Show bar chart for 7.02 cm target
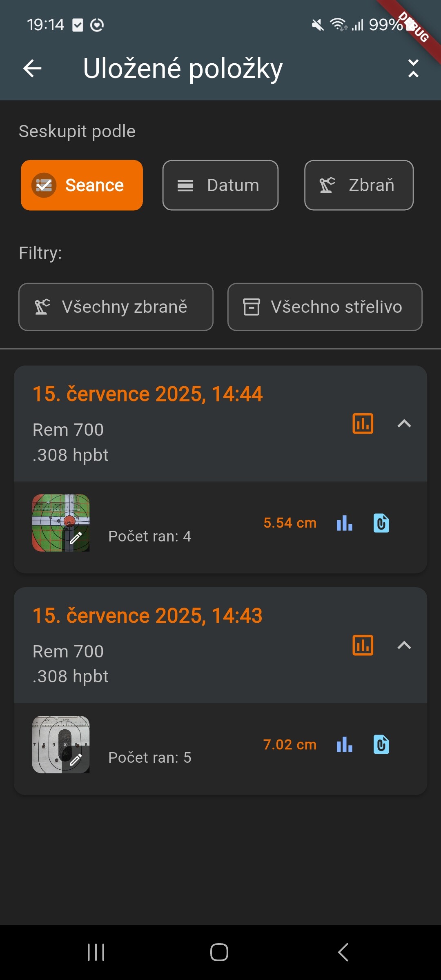Screen dimensions: 441x980 [344, 744]
